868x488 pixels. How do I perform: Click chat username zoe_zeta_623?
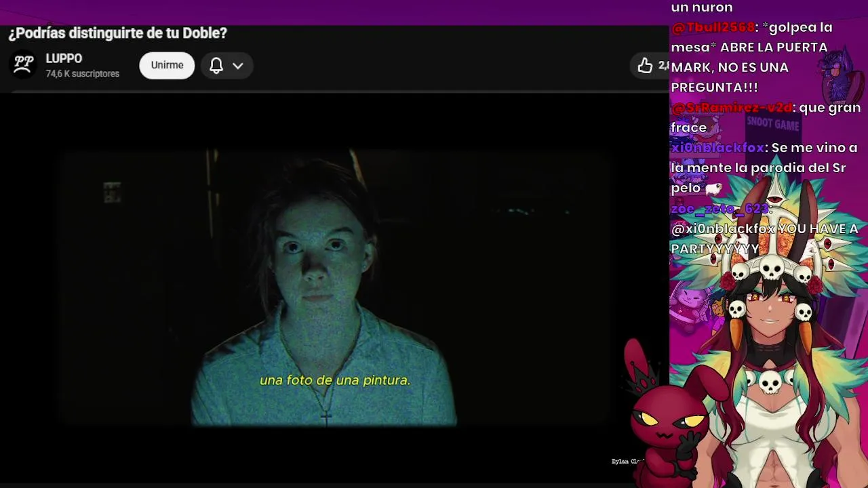[720, 209]
